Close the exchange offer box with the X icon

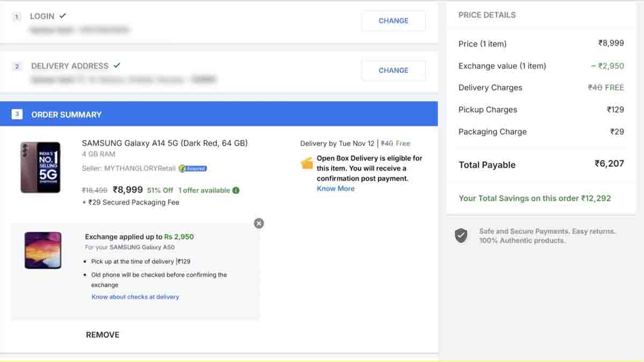259,223
